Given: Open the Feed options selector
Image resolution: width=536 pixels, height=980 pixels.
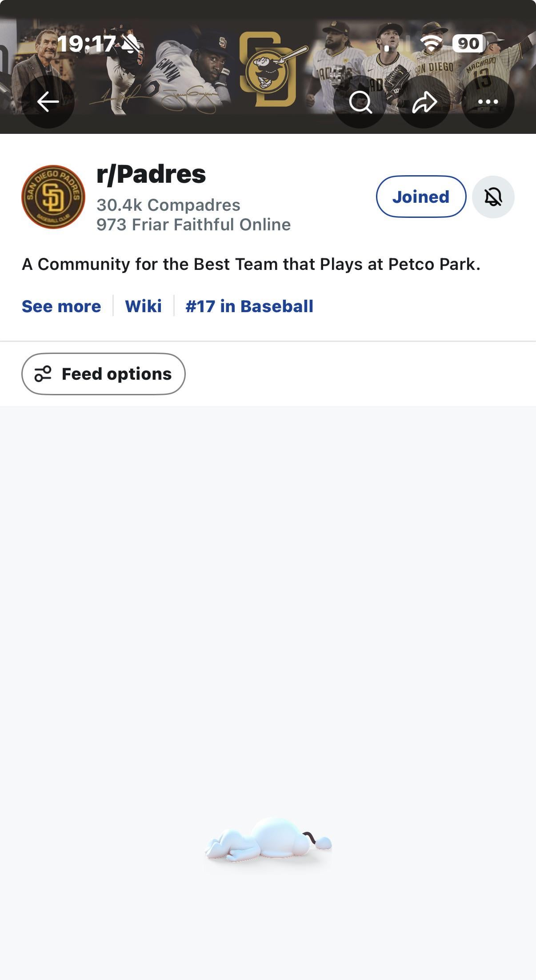Looking at the screenshot, I should pos(104,374).
